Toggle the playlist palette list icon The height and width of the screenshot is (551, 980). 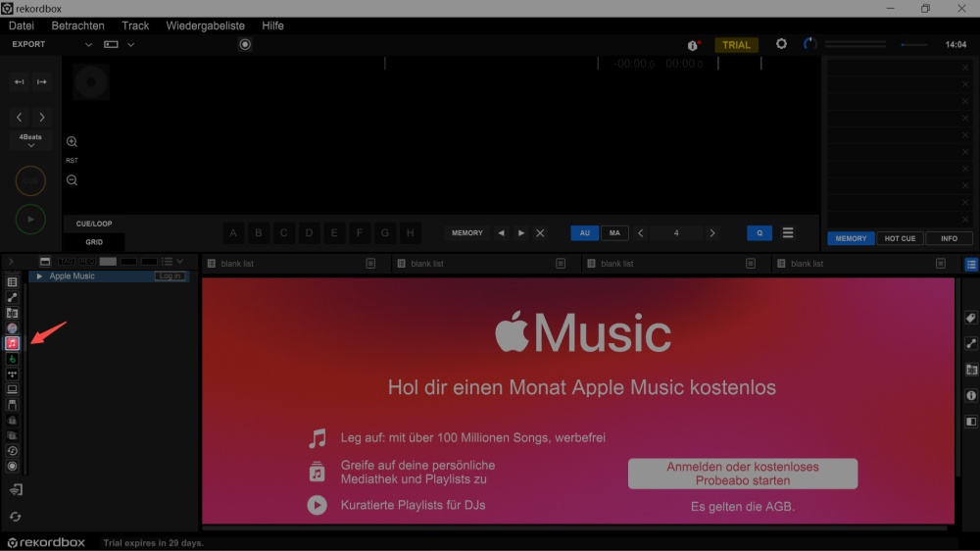[x=970, y=264]
